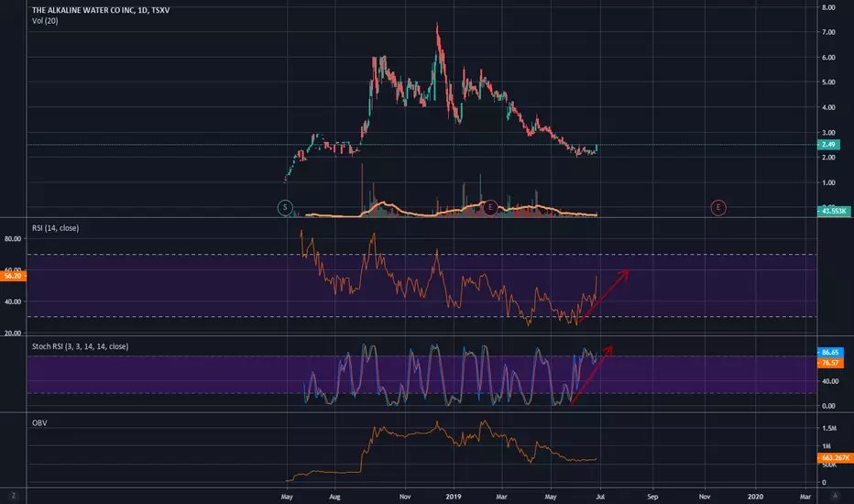The width and height of the screenshot is (854, 504).
Task: Select the RSI (14, close) indicator label
Action: click(55, 228)
